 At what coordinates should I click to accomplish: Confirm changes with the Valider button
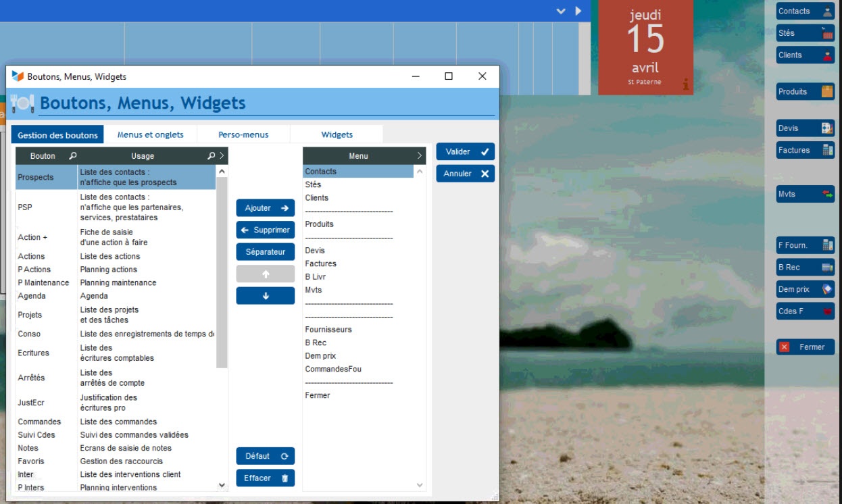click(x=465, y=152)
